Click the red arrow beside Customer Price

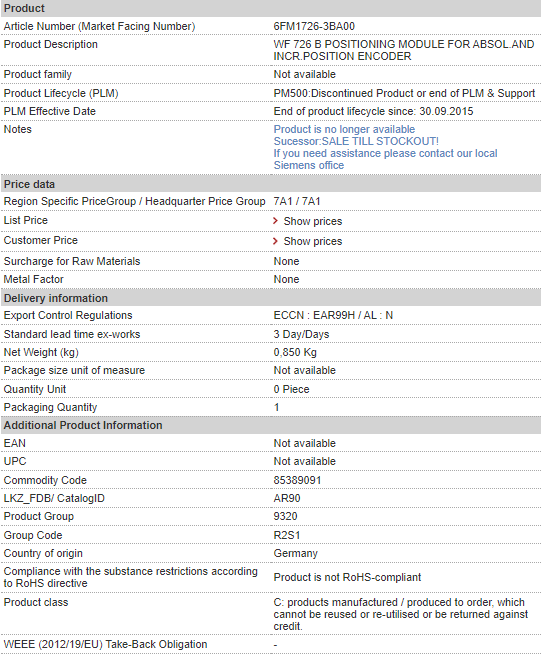[x=275, y=241]
